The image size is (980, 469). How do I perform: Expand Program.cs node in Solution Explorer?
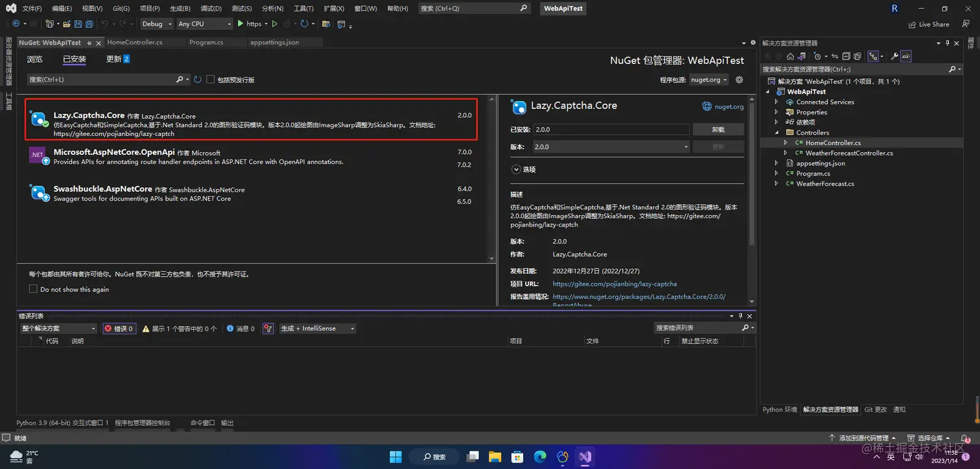click(x=776, y=174)
